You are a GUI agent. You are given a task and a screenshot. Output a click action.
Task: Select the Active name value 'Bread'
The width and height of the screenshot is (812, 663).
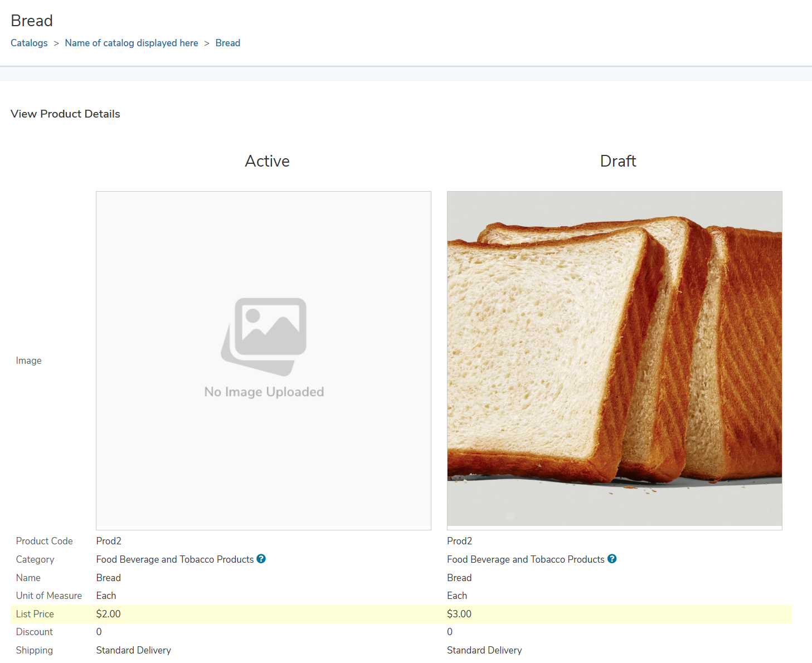pyautogui.click(x=109, y=578)
